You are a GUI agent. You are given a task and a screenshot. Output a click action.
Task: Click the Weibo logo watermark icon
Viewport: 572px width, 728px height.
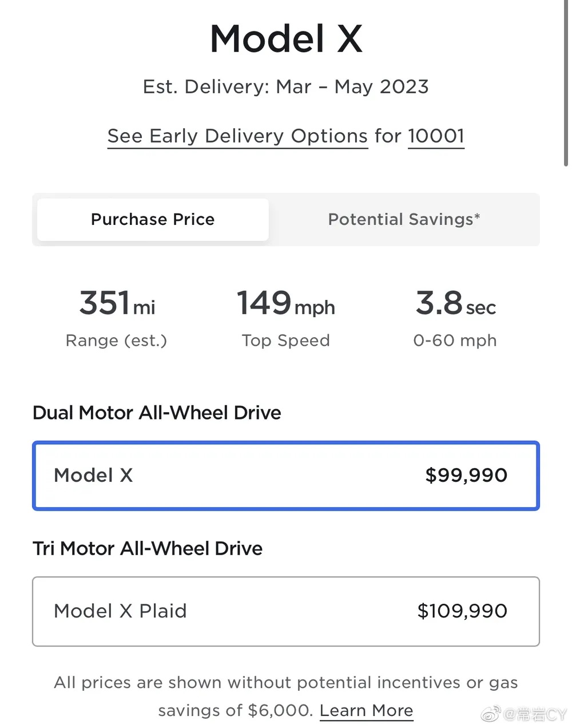(x=491, y=714)
